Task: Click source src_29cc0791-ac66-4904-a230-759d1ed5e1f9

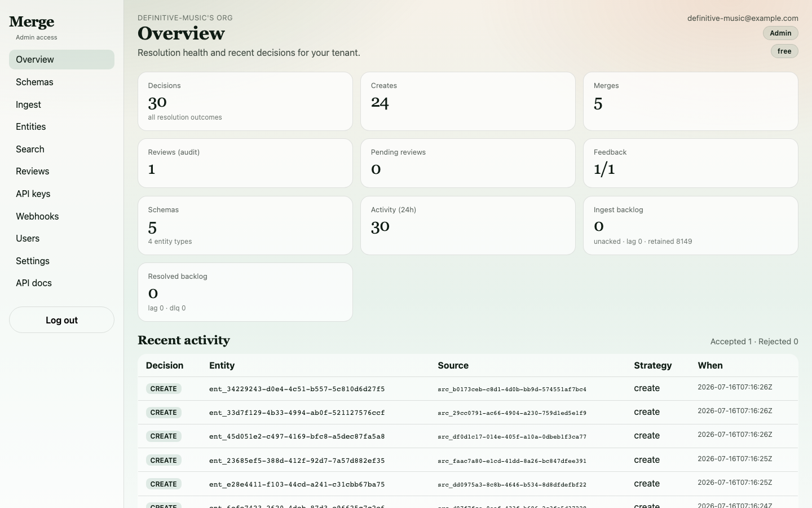Action: pos(512,413)
